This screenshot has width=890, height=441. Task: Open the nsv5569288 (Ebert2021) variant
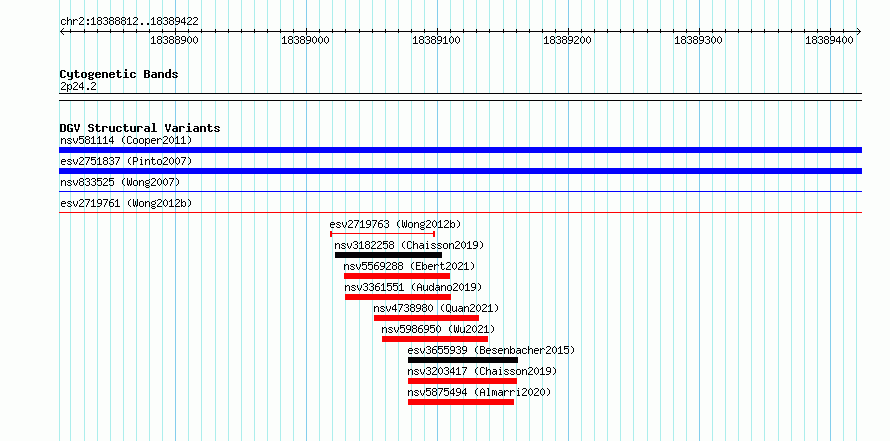[409, 266]
